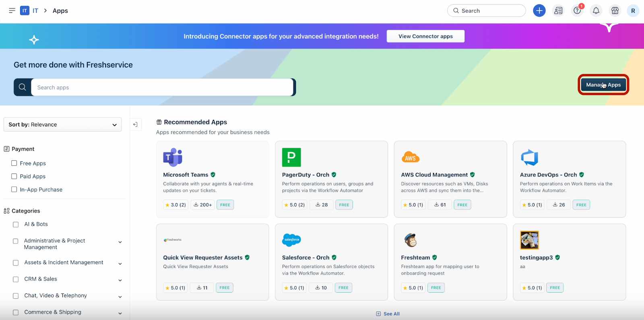Click the Salesforce app logo
The width and height of the screenshot is (644, 320).
(291, 240)
